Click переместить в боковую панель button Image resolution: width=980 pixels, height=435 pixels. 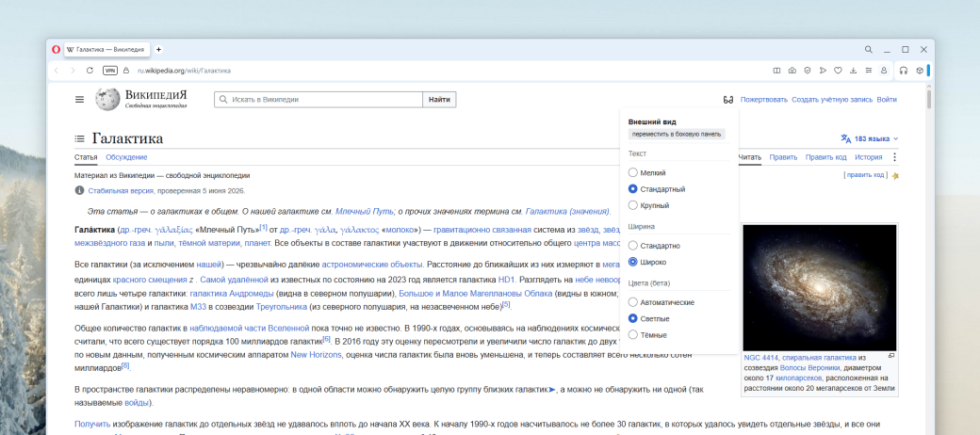click(x=677, y=135)
